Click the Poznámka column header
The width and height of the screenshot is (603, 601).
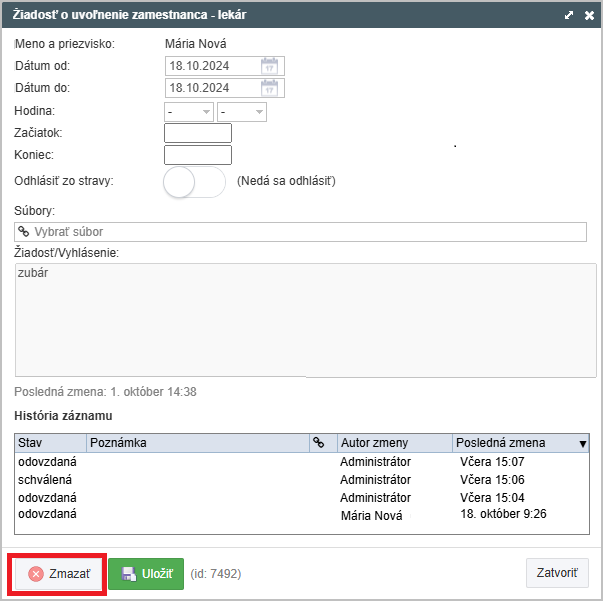[198, 443]
